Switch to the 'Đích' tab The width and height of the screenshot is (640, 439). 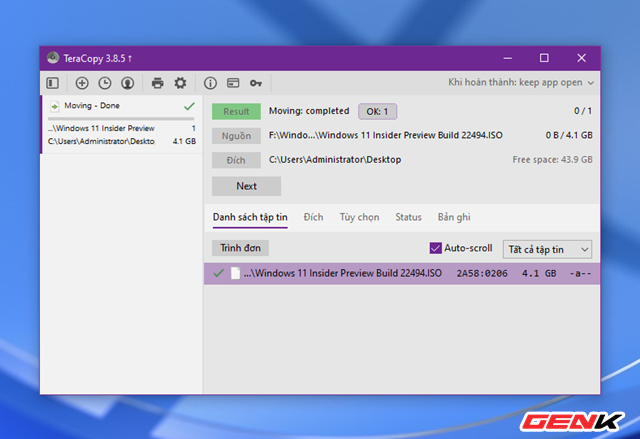pos(313,217)
